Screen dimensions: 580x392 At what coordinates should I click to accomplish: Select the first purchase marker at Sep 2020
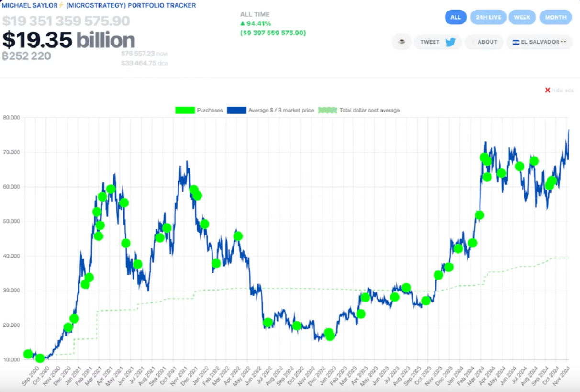tap(28, 354)
